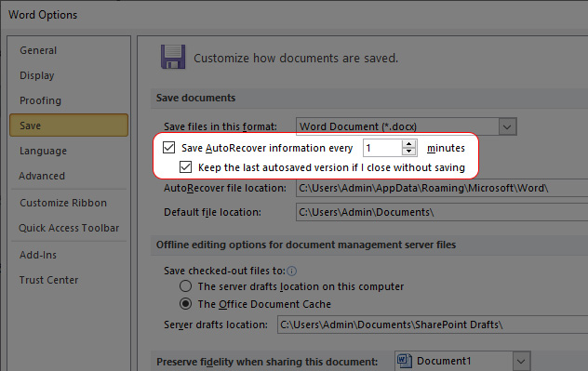Viewport: 588px width, 371px height.
Task: Open Trust Center settings
Action: click(x=48, y=280)
